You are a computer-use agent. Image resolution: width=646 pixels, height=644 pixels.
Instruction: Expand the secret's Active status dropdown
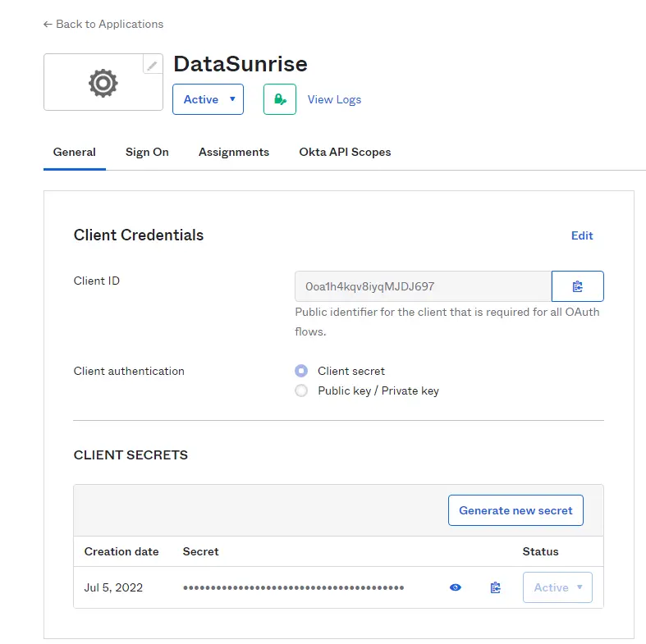click(x=557, y=587)
